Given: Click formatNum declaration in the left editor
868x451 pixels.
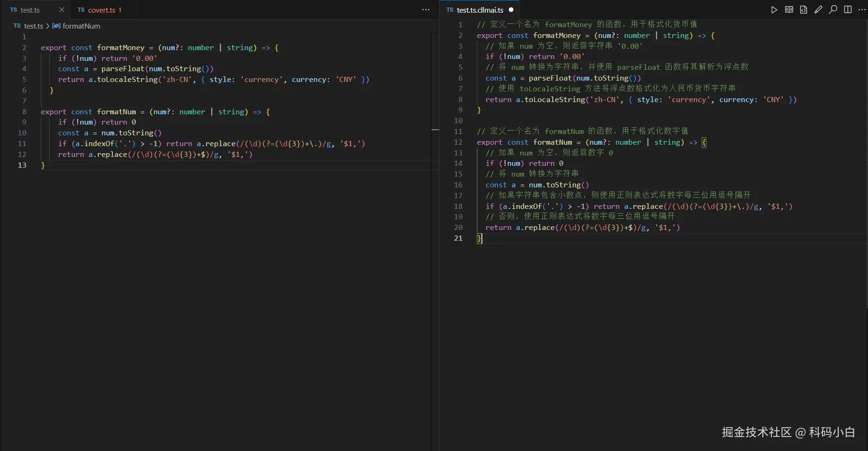Looking at the screenshot, I should click(117, 112).
